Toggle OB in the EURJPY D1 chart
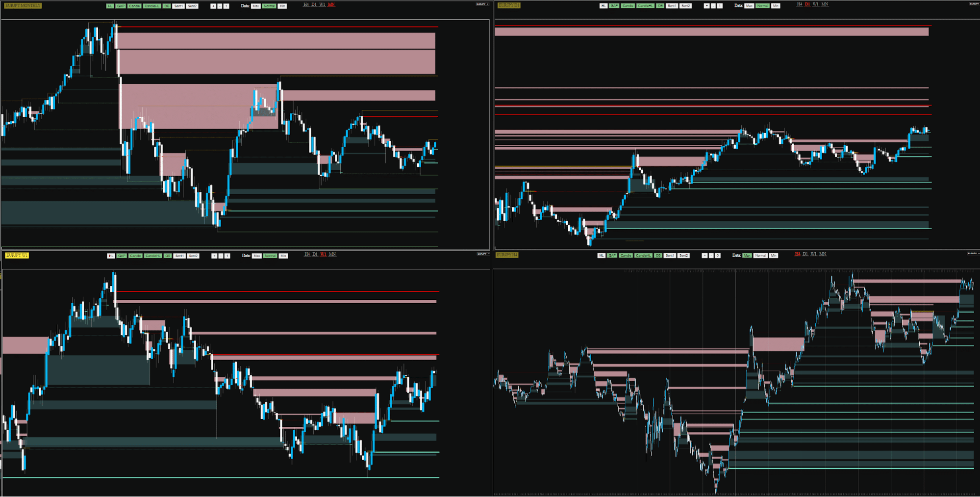This screenshot has height=497, width=980. pos(660,6)
